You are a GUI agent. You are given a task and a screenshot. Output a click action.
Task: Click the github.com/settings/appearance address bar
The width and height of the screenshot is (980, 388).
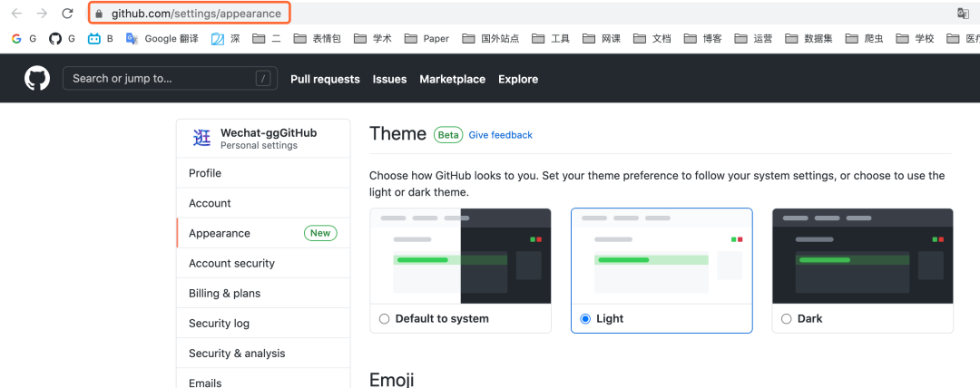click(x=194, y=13)
